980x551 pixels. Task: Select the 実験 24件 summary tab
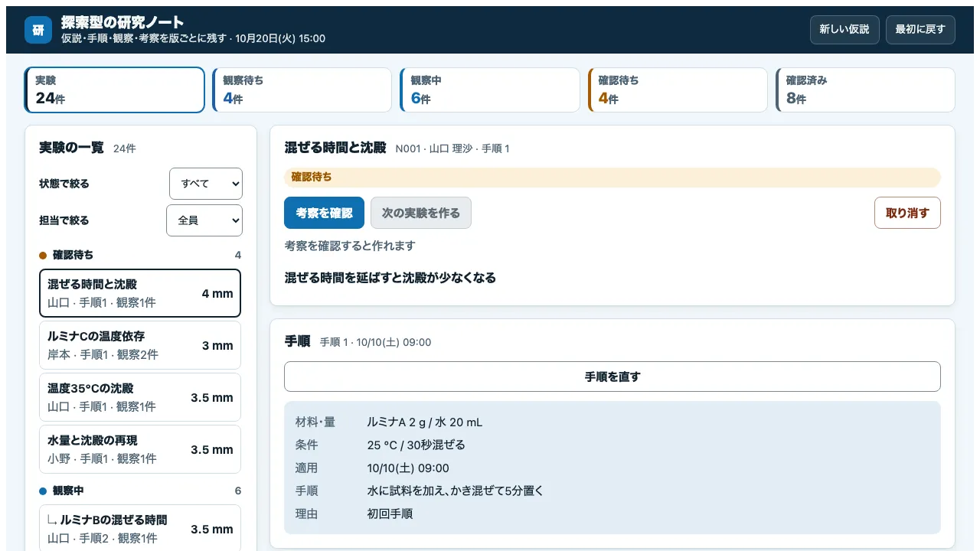(115, 90)
